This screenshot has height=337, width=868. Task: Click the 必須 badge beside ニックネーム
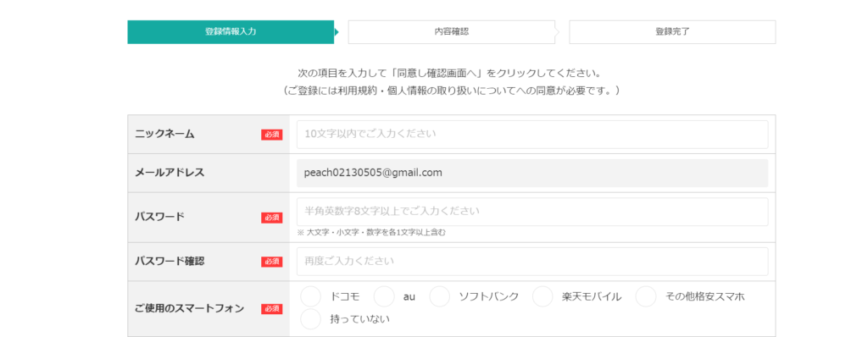coord(272,135)
